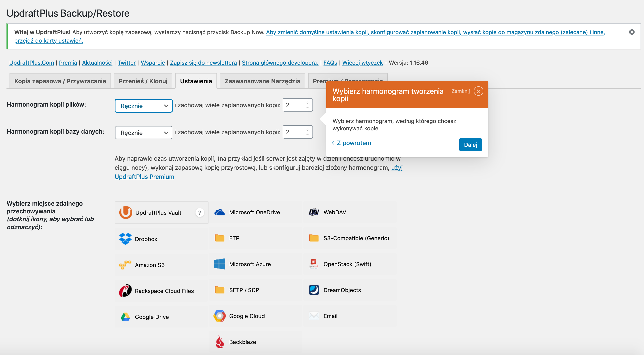Viewport: 644px width, 355px height.
Task: Select the Dropbox icon
Action: [125, 239]
